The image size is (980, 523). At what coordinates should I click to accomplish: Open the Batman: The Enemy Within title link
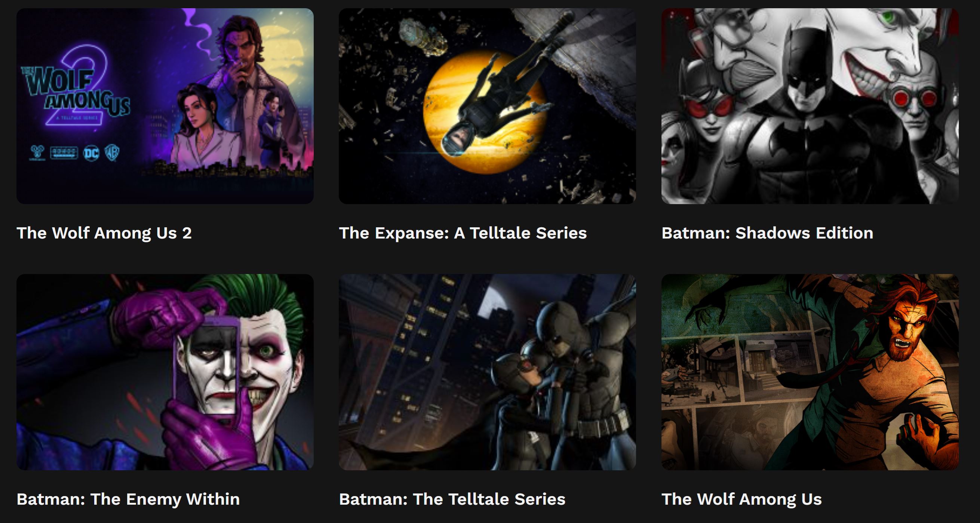[128, 499]
